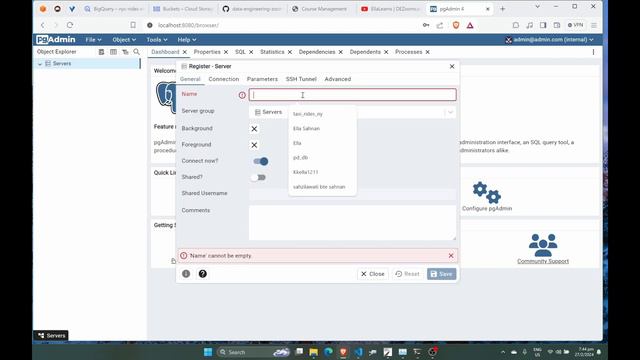Viewport: 640px width, 360px height.
Task: Clear the Foreground color with its X box
Action: coord(254,145)
